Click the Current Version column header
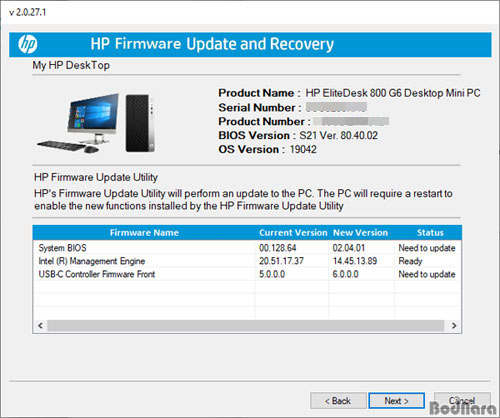The height and width of the screenshot is (418, 500). [x=293, y=233]
